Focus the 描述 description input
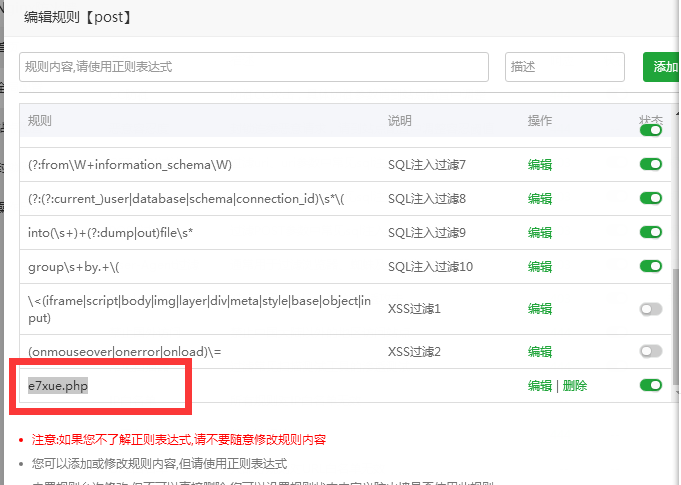 (565, 67)
